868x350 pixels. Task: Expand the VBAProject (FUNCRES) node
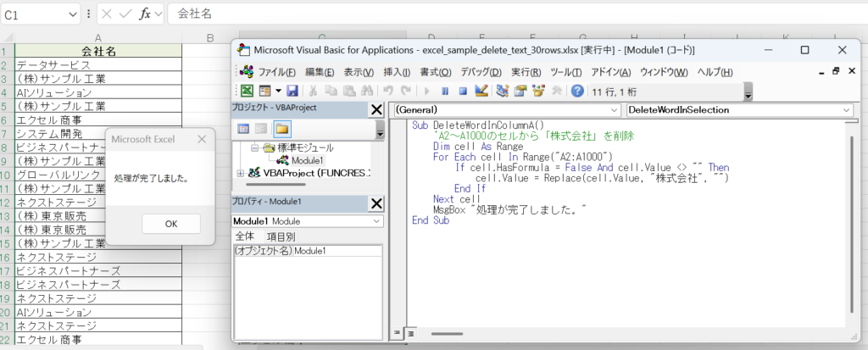click(240, 173)
